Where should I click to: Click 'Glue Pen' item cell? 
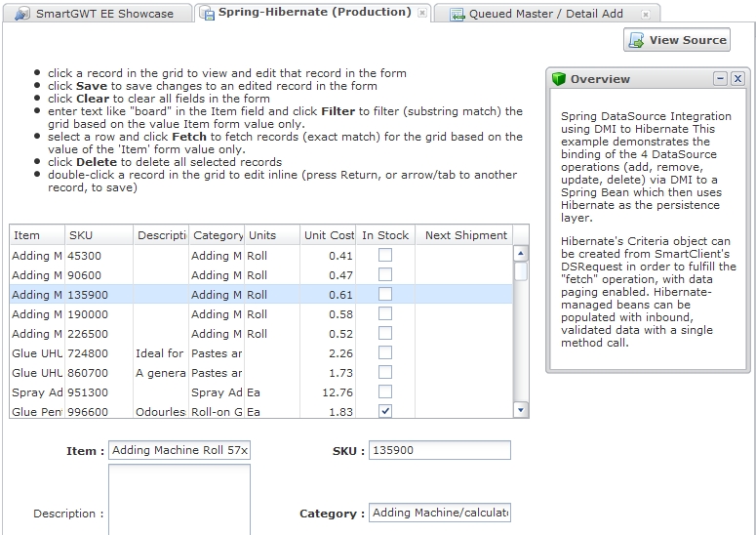click(37, 412)
